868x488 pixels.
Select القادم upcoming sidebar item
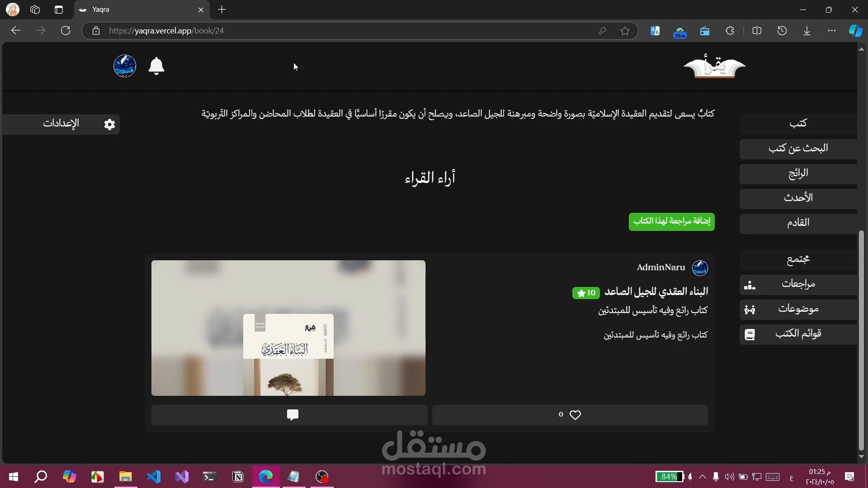798,223
